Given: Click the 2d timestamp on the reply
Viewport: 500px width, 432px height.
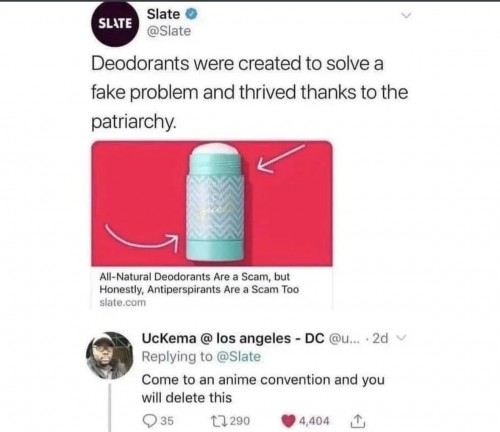Looking at the screenshot, I should [x=380, y=339].
